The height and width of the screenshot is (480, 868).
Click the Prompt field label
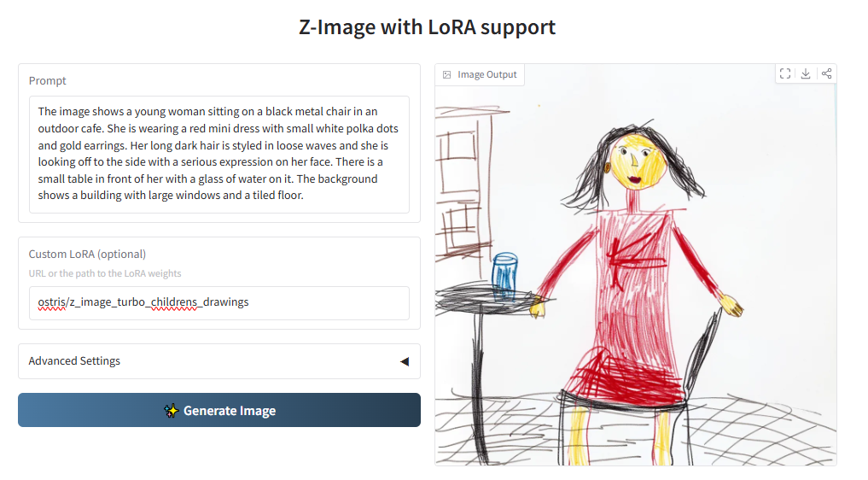pyautogui.click(x=48, y=81)
